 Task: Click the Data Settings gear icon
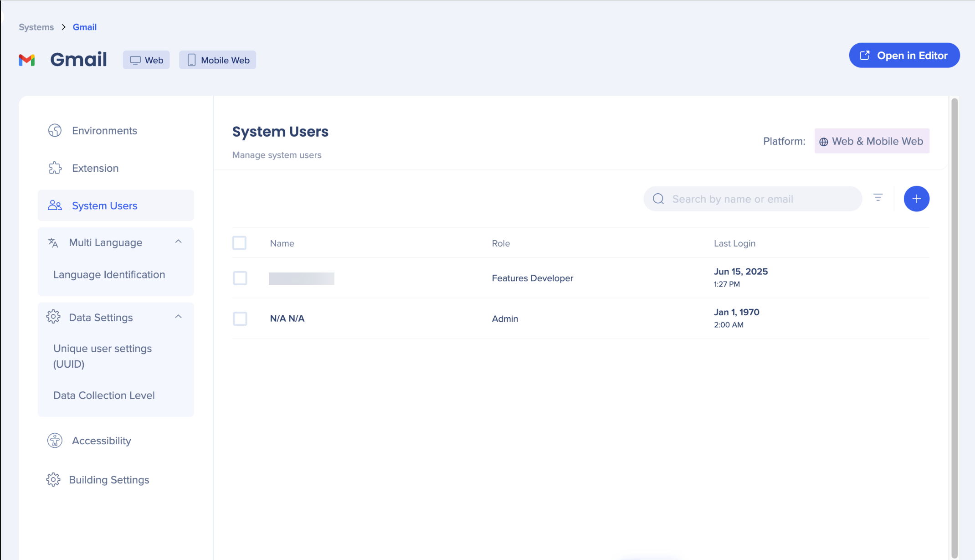[53, 317]
